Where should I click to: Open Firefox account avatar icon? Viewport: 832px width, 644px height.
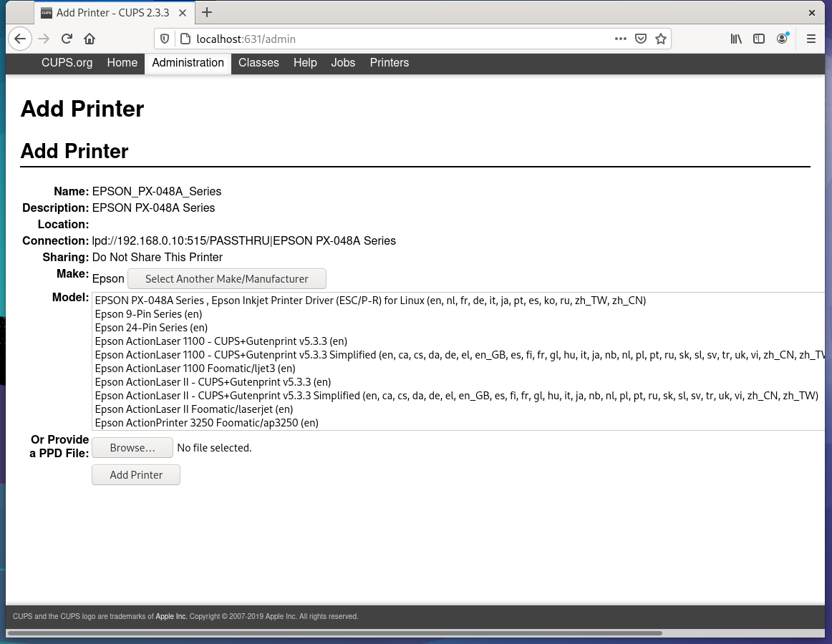click(782, 39)
